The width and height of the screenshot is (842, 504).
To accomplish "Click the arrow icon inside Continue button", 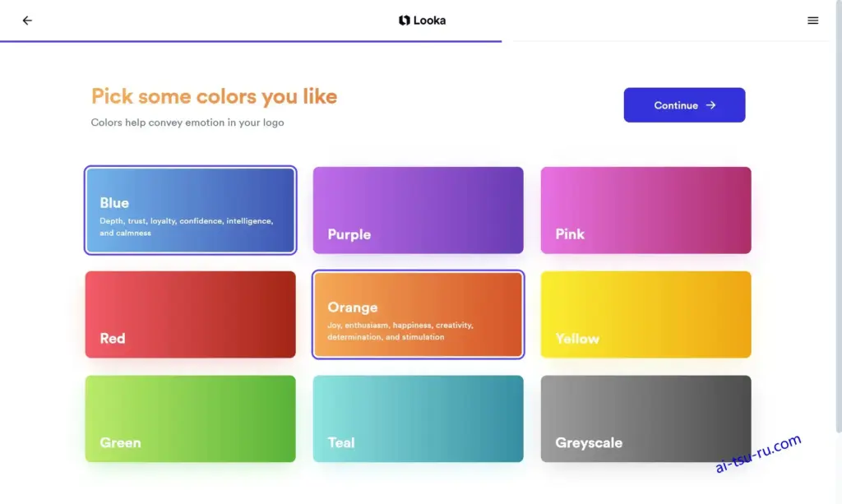I will [710, 105].
